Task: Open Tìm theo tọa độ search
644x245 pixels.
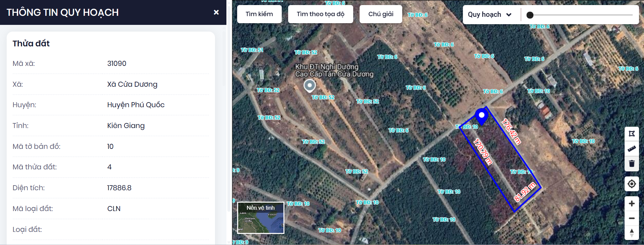Action: tap(320, 14)
